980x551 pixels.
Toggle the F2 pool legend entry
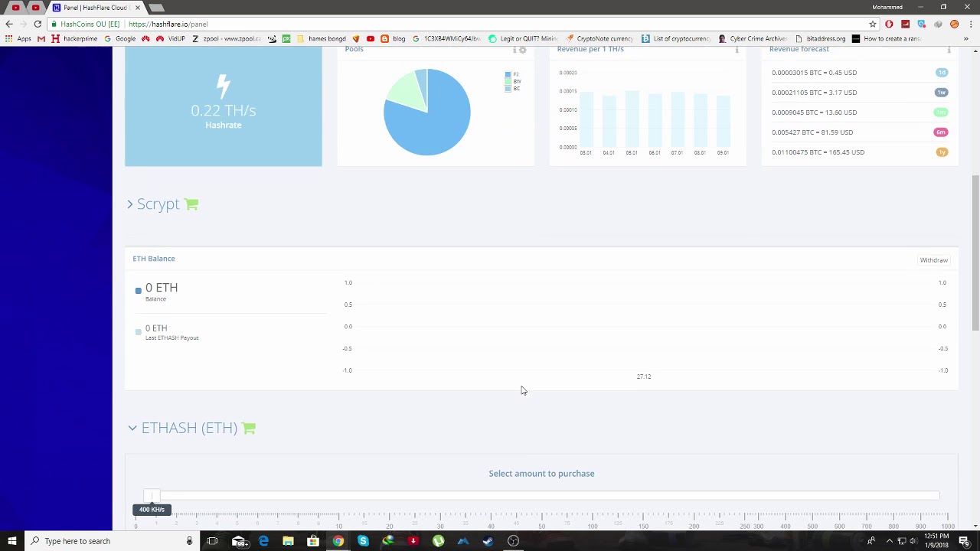[512, 74]
